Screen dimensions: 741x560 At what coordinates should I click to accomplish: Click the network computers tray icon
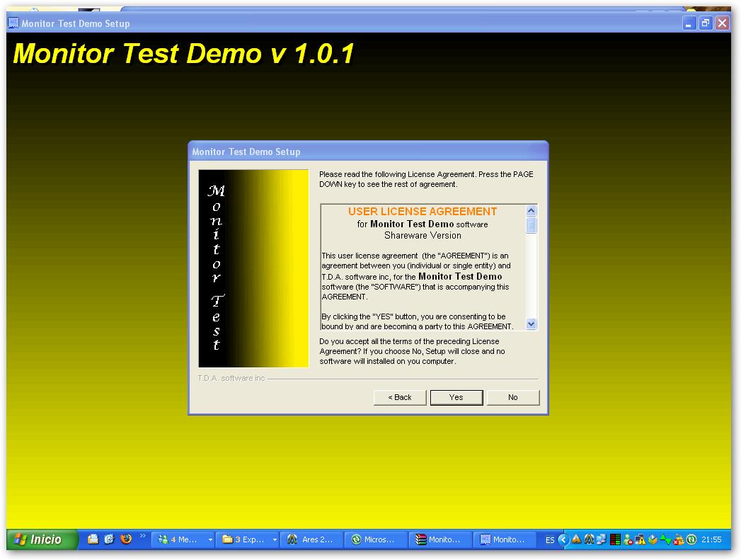coord(601,539)
